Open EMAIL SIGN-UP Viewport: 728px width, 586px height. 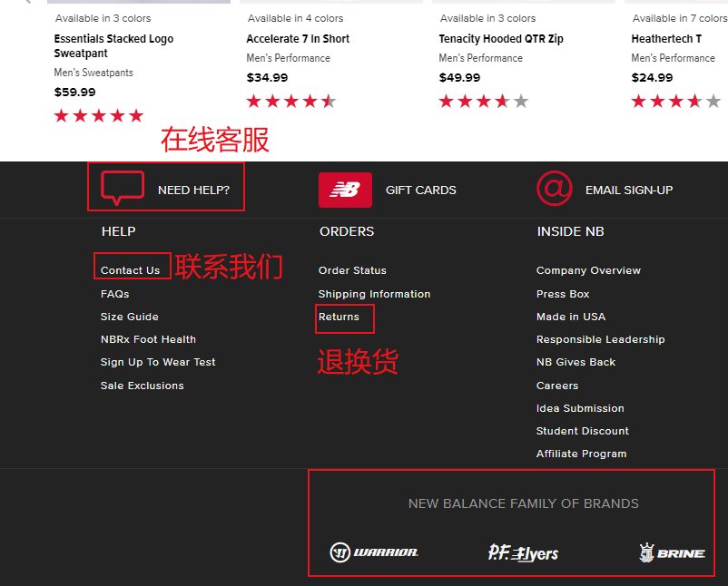[629, 190]
